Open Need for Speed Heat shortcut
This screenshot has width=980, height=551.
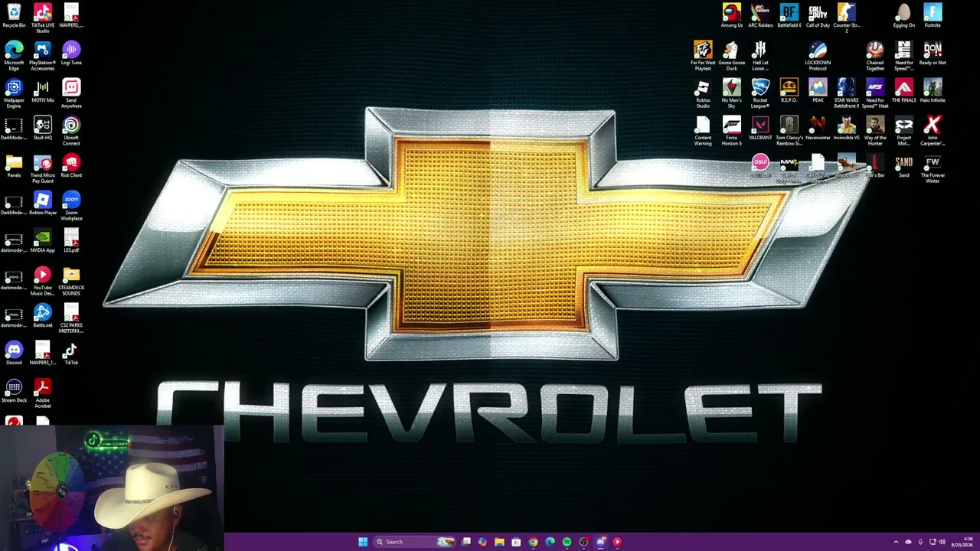875,93
